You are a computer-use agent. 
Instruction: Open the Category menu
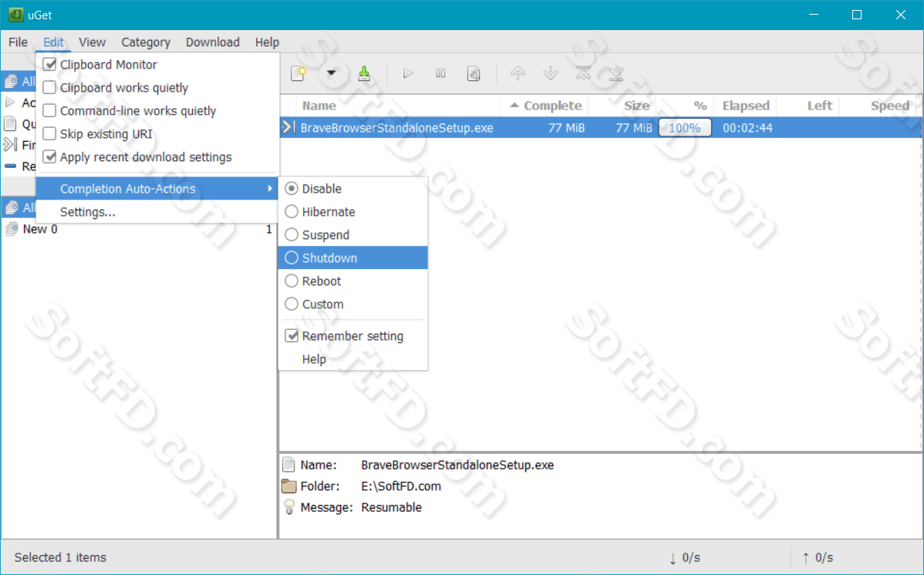pos(146,42)
